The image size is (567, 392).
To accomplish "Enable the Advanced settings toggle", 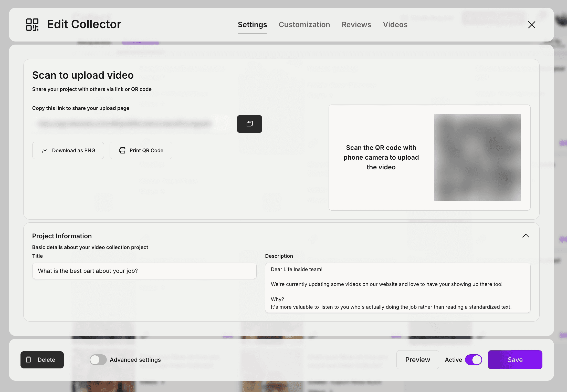I will (x=98, y=360).
